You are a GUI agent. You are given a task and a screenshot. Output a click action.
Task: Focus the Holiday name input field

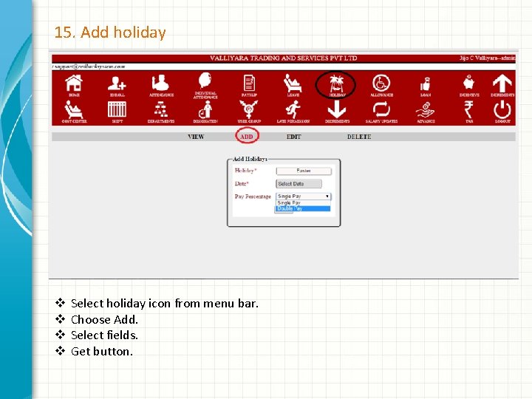[x=304, y=171]
